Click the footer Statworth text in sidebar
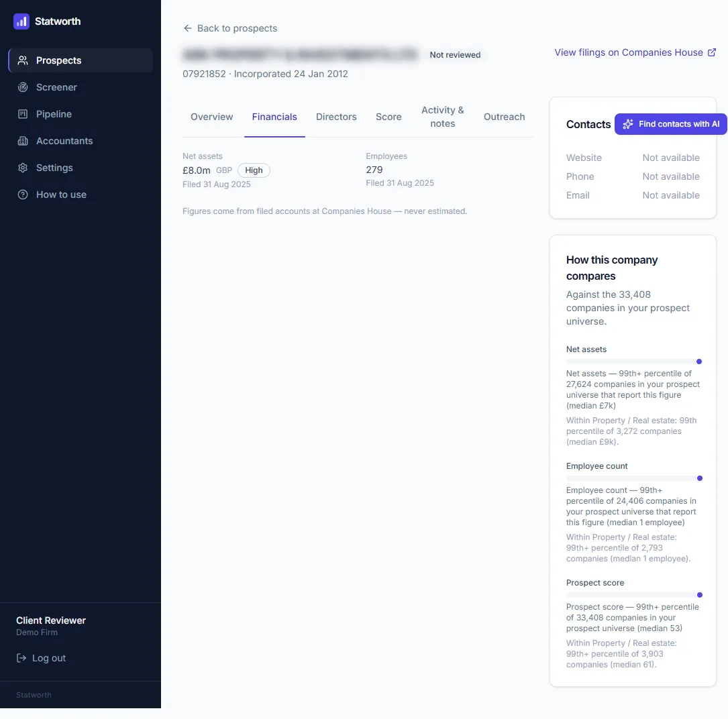 (34, 695)
